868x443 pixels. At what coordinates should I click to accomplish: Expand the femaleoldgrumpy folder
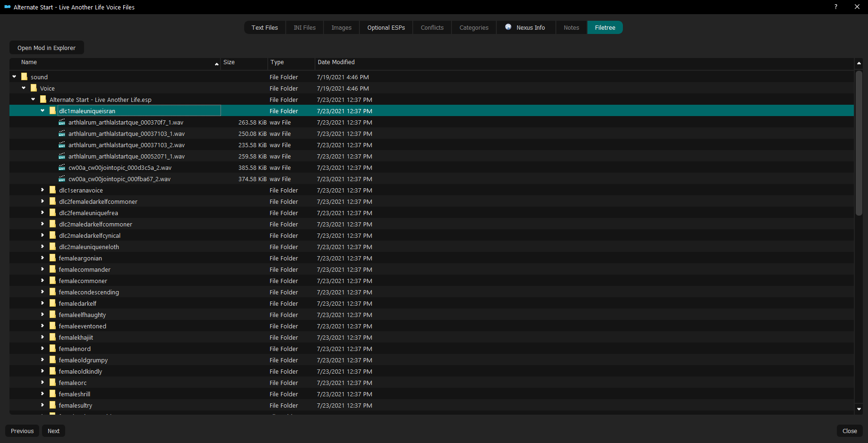(x=43, y=359)
